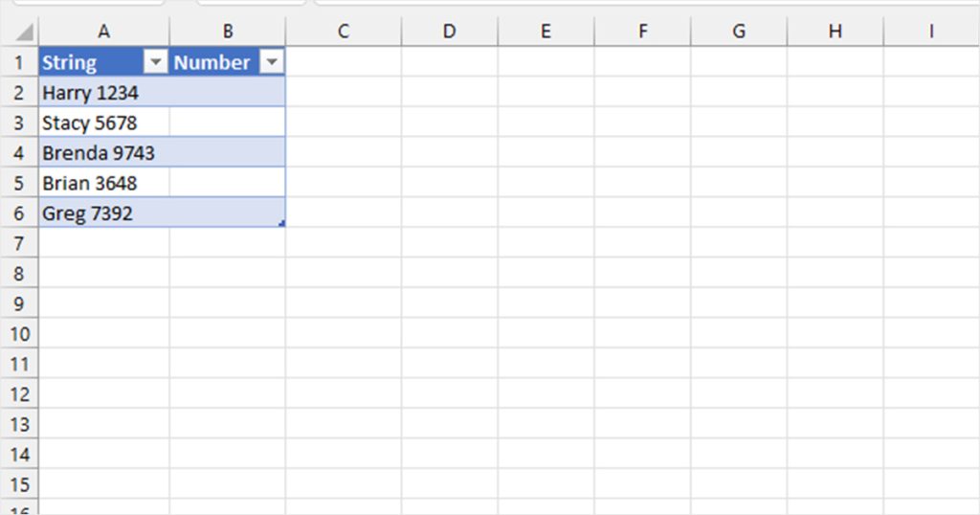Select row 12 header
The image size is (980, 515).
(19, 393)
